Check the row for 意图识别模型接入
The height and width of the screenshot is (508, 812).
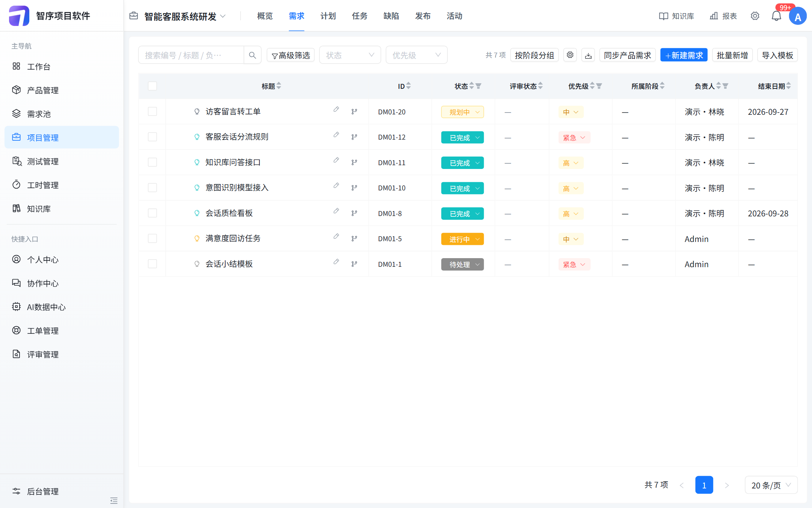coord(152,188)
